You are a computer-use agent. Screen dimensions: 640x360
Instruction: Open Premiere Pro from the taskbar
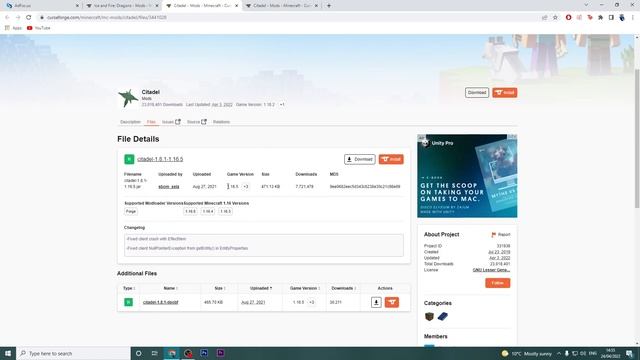(x=220, y=353)
